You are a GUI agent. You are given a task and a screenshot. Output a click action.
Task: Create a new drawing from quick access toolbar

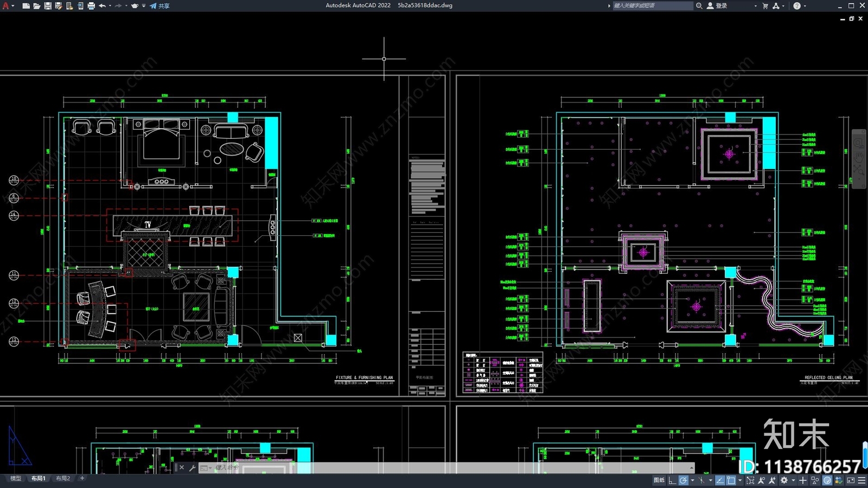26,6
